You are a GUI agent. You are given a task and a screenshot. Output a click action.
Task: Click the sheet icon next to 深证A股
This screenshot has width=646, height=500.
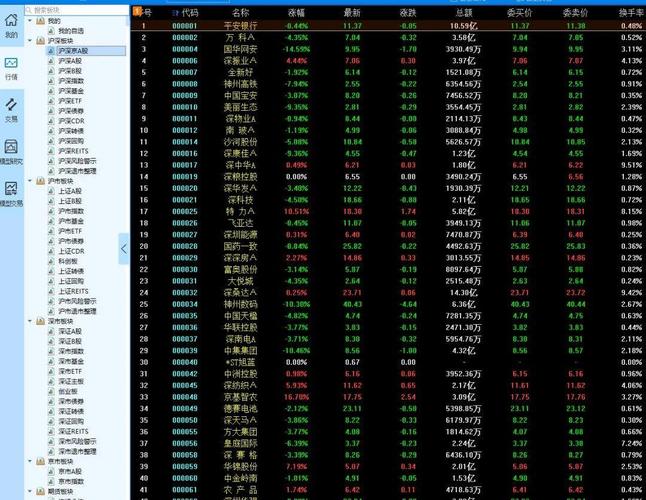[51, 331]
